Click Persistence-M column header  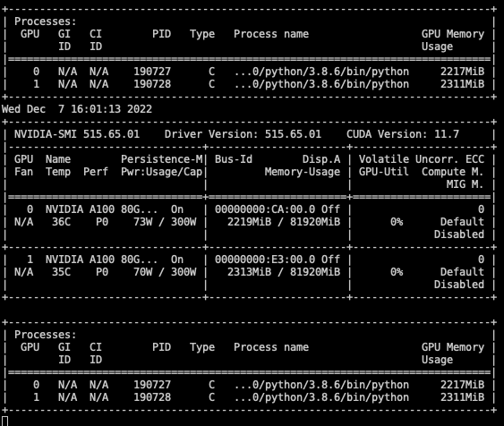tap(162, 159)
